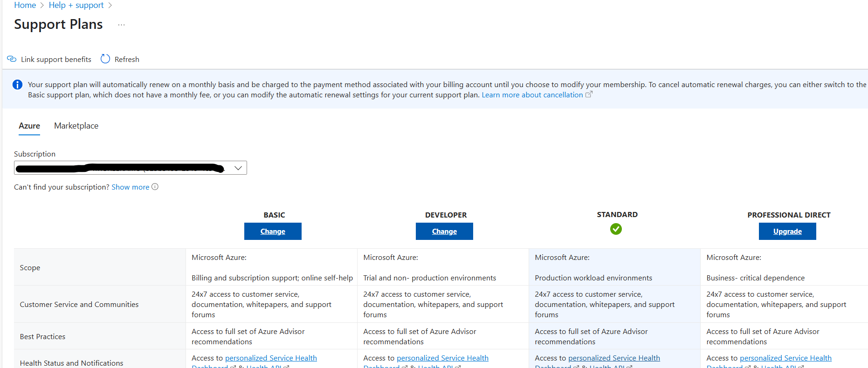Click the Customer Service and Communities row label
This screenshot has height=368, width=868.
click(79, 304)
